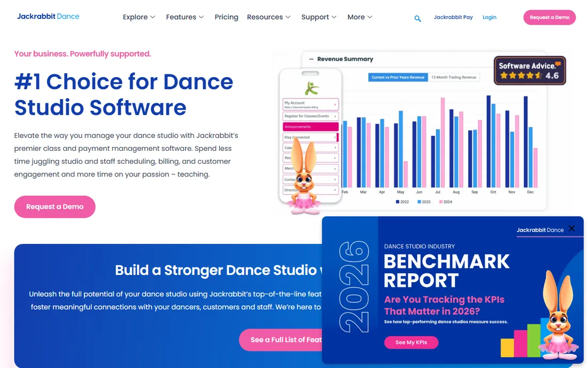
Task: Select the 12-Month Trailing Revenue tab
Action: [453, 77]
